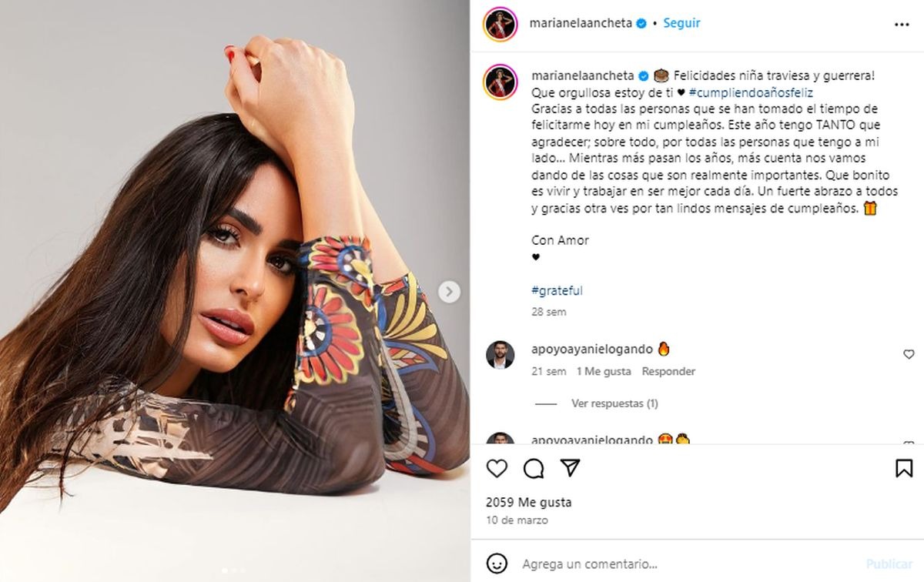
Task: Like the post with the heart icon
Action: [x=497, y=468]
